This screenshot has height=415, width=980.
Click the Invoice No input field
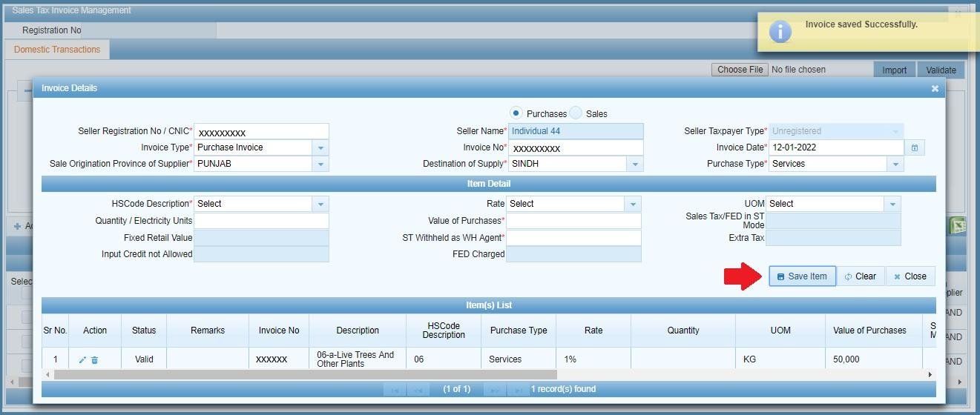click(575, 147)
